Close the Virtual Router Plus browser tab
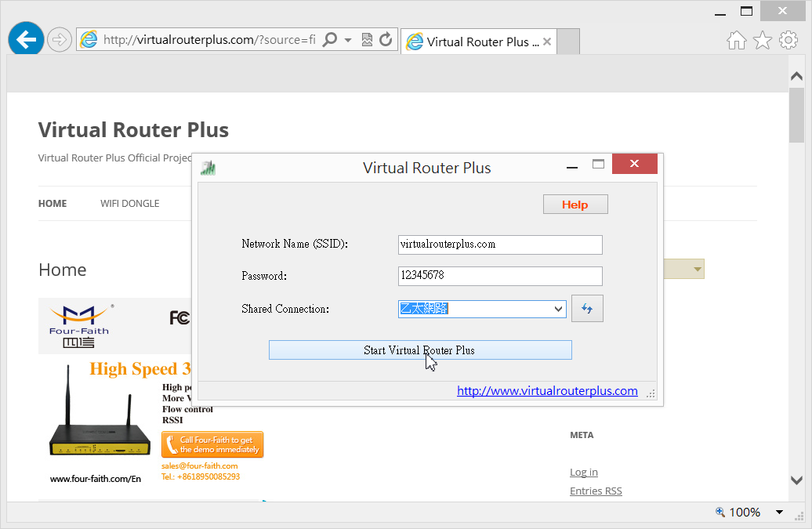The height and width of the screenshot is (529, 812). [547, 42]
